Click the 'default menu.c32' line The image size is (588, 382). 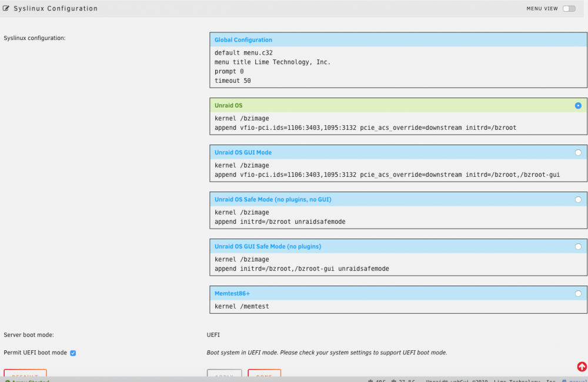pyautogui.click(x=244, y=53)
